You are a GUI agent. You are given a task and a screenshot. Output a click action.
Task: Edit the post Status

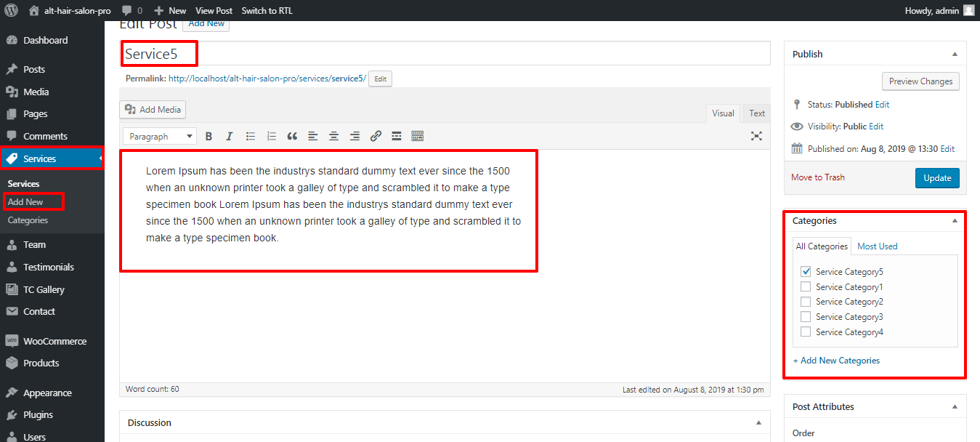882,105
